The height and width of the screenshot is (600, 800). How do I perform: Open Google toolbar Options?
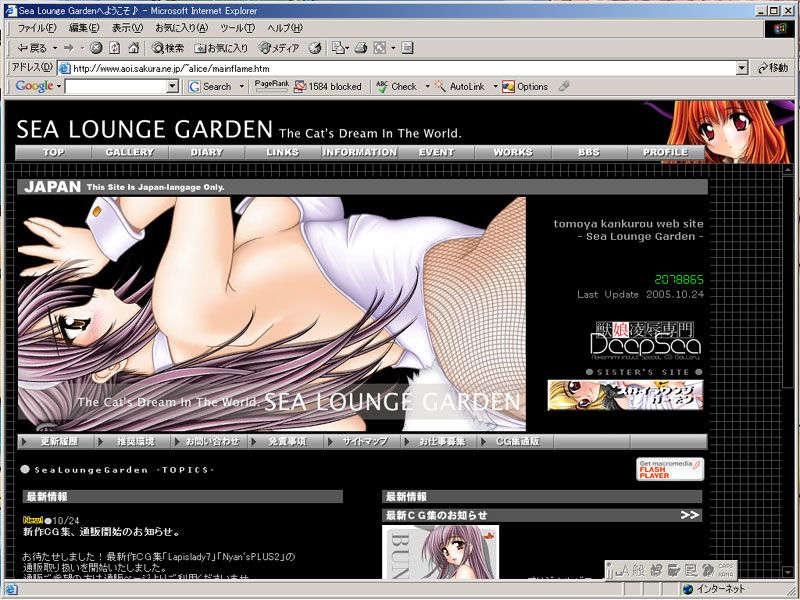525,87
